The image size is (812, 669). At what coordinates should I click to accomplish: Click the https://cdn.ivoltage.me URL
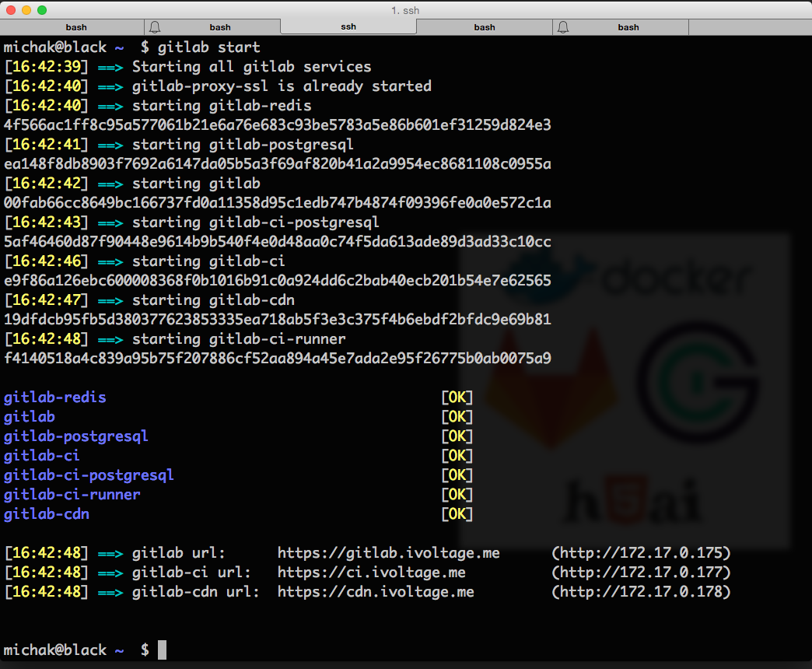376,592
